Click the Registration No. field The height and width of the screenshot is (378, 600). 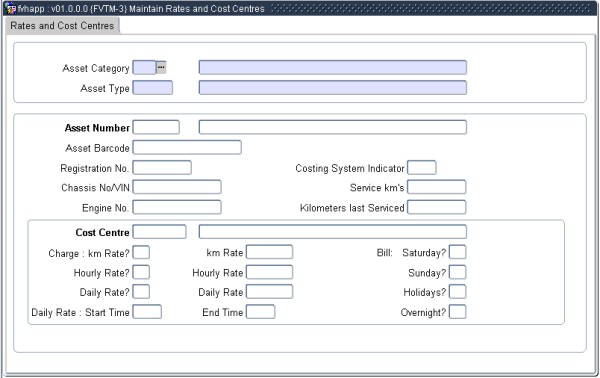[x=162, y=168]
